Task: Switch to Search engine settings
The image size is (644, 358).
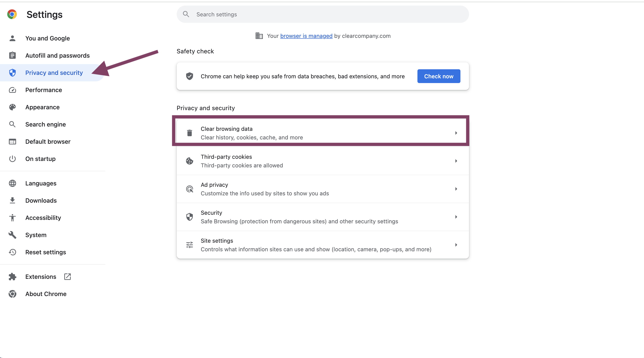Action: (52, 124)
